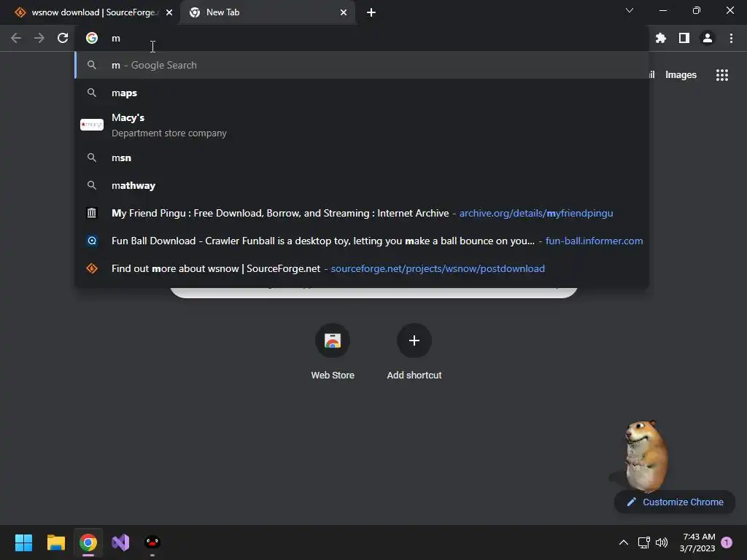Close the wsnow download SourceForge tab
Screen dimensions: 747x560
169,12
